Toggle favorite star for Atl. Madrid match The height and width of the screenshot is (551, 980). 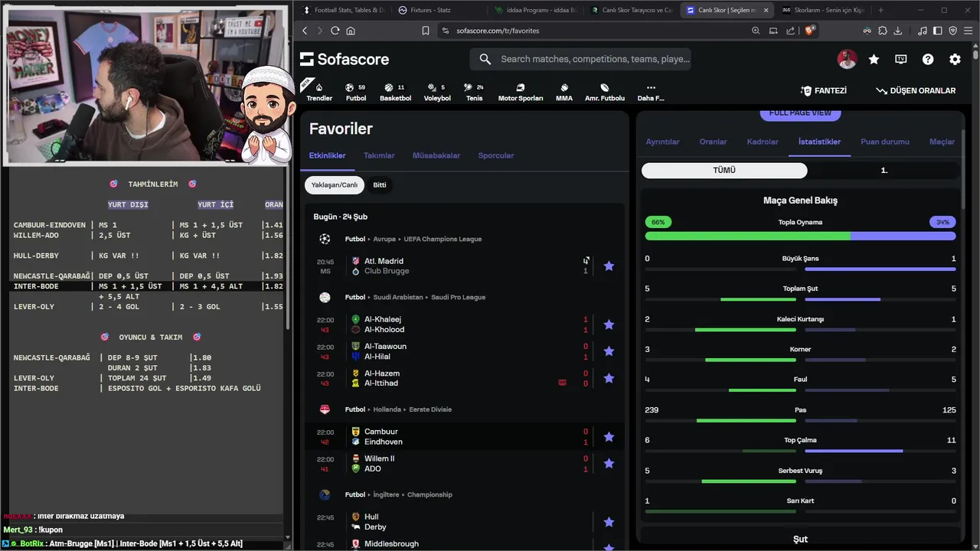click(609, 266)
